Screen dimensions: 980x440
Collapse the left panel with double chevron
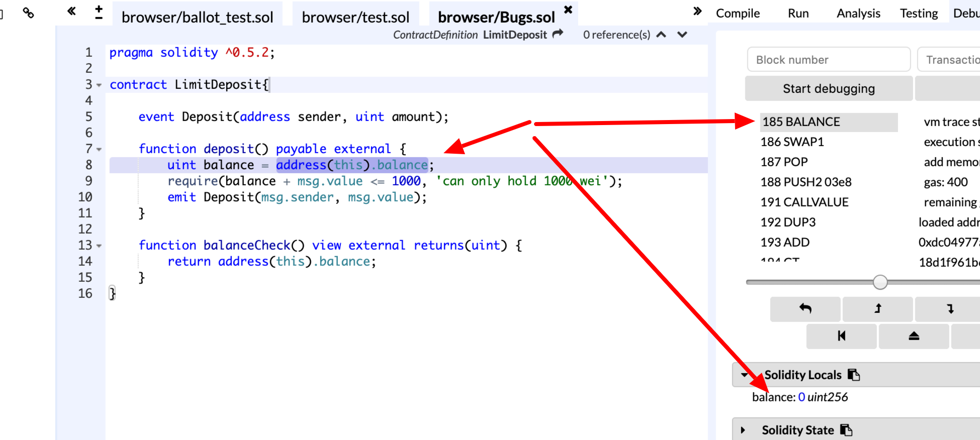click(x=71, y=11)
